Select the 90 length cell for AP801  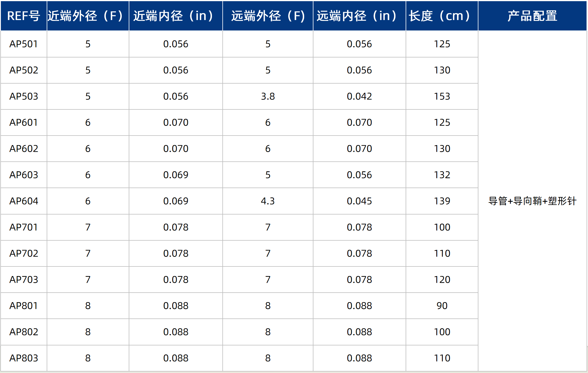[x=442, y=306]
